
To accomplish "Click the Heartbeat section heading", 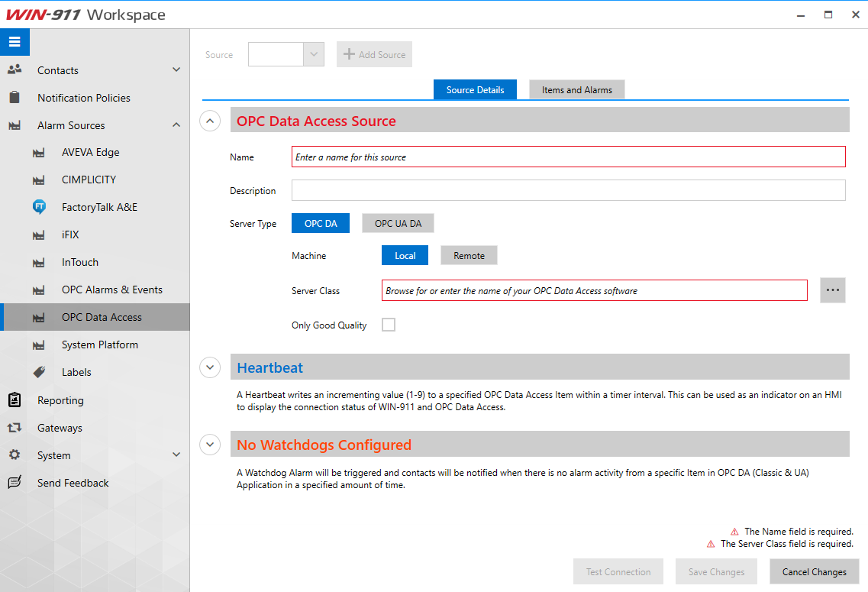I will [x=269, y=367].
